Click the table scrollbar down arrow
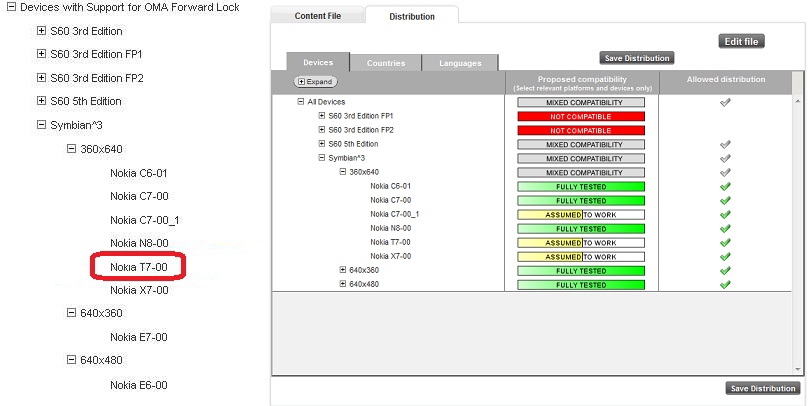This screenshot has width=811, height=406. tap(797, 369)
